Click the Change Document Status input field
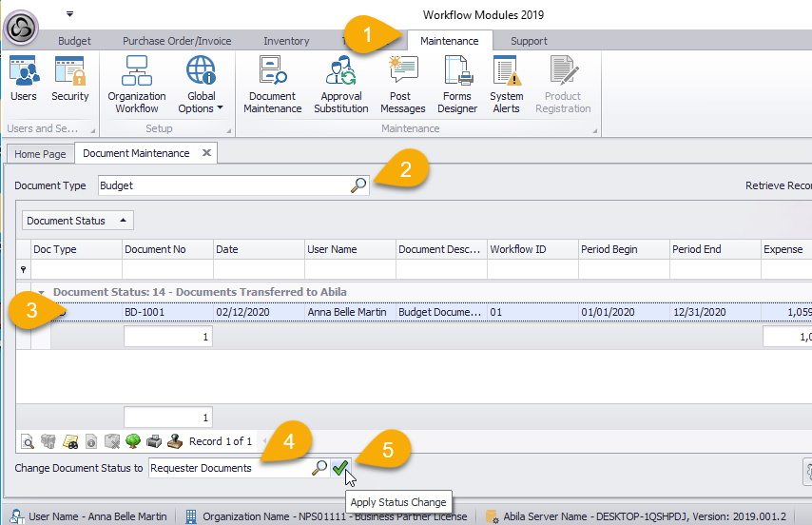The image size is (812, 525). 228,468
